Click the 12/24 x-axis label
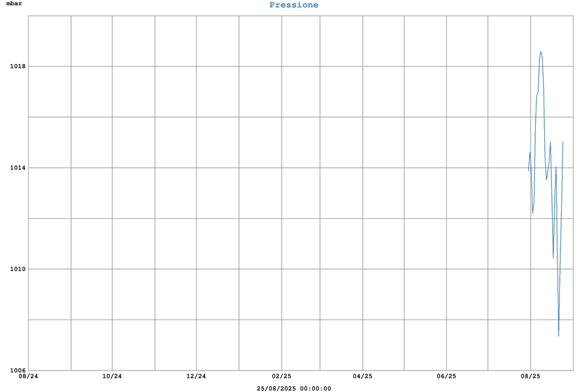Screen dimensions: 588x392 click(196, 376)
